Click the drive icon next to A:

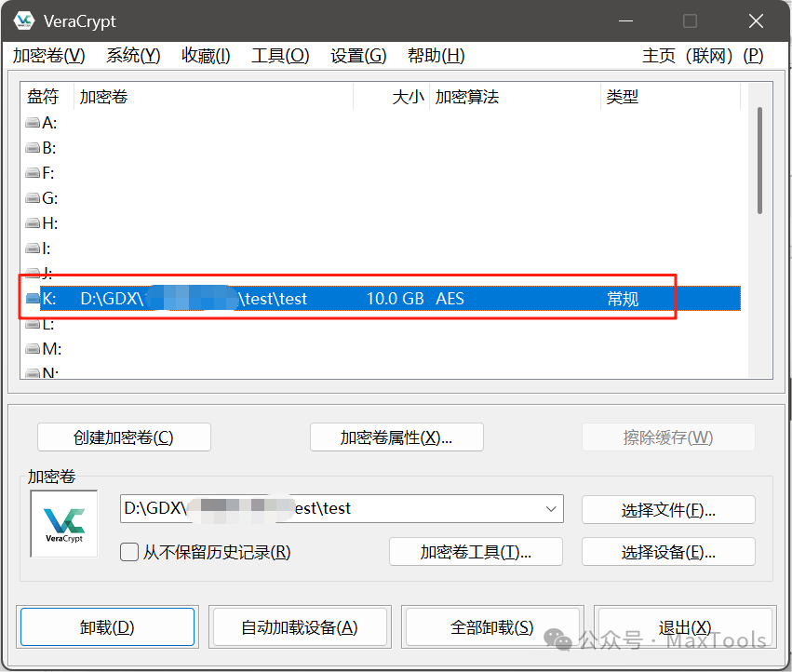(33, 123)
